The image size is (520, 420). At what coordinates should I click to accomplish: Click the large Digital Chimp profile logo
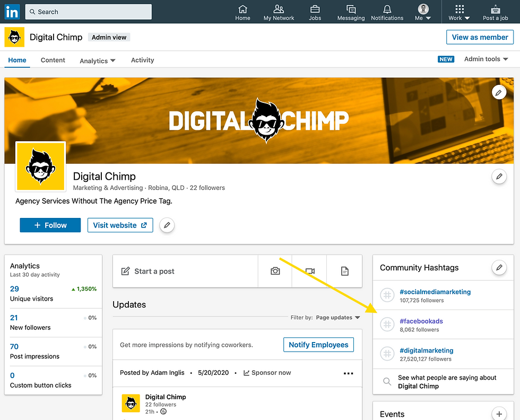[x=40, y=167]
